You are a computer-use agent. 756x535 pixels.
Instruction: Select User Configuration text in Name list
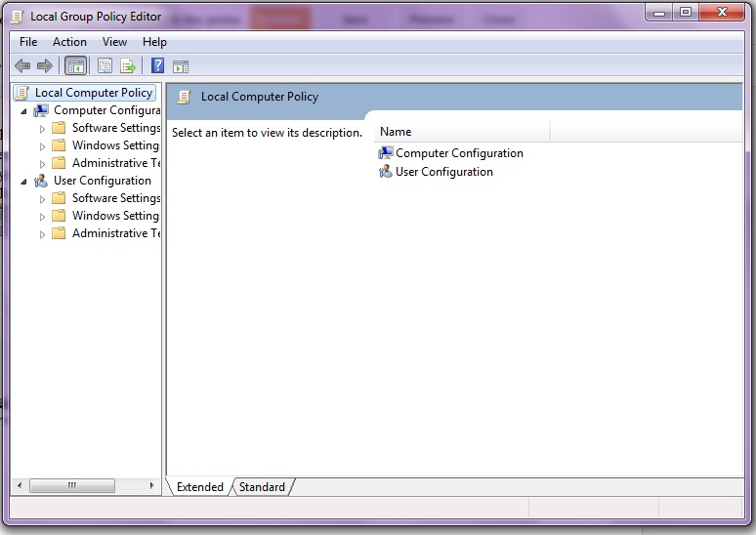(x=444, y=172)
